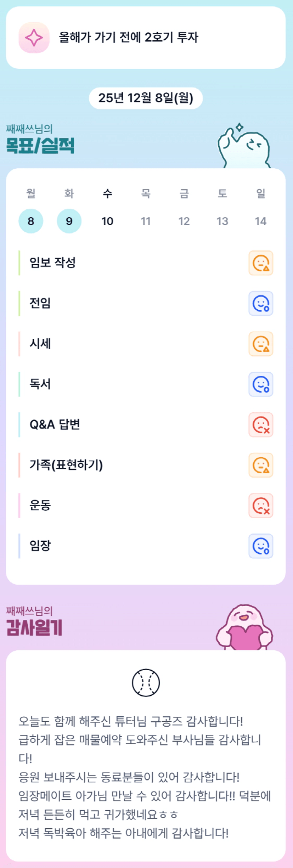Click the pink sparkle star icon
This screenshot has width=293, height=868.
tap(34, 38)
